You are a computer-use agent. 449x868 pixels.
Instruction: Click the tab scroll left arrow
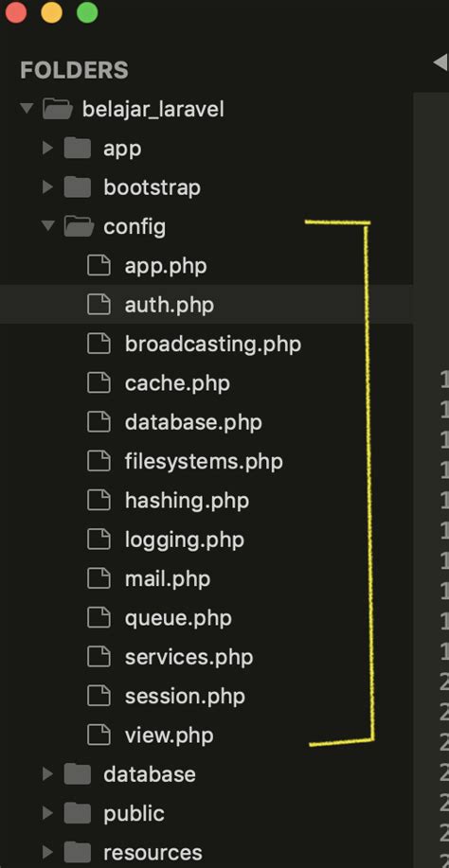pyautogui.click(x=440, y=62)
